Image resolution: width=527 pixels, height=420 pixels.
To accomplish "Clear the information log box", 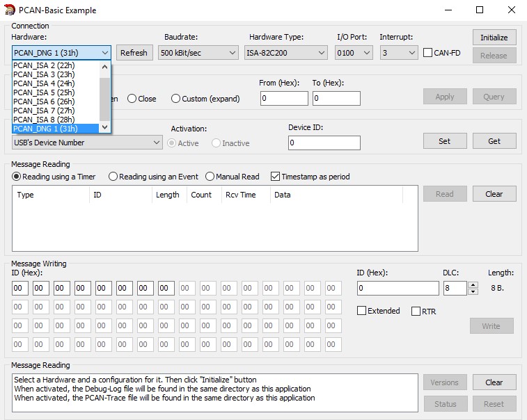I will point(494,382).
